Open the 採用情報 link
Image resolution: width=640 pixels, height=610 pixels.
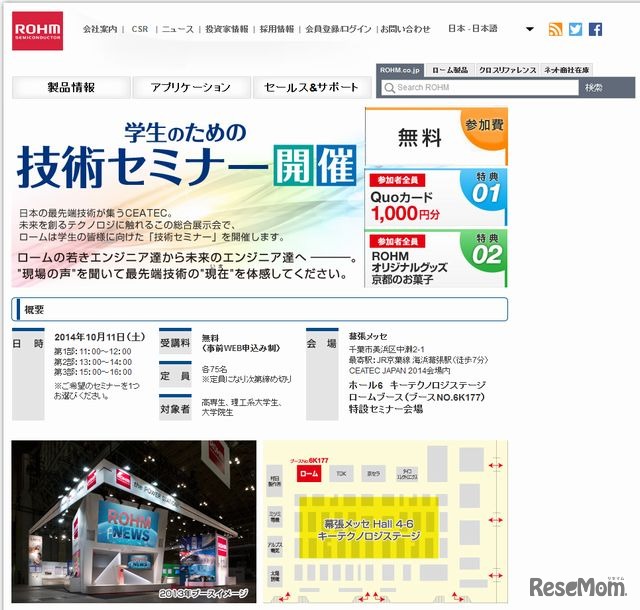pos(277,29)
